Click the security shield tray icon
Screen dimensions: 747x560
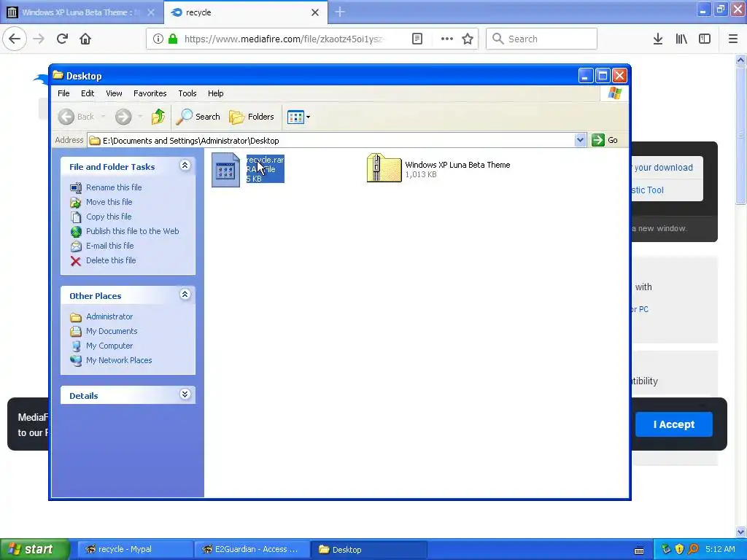pos(679,550)
